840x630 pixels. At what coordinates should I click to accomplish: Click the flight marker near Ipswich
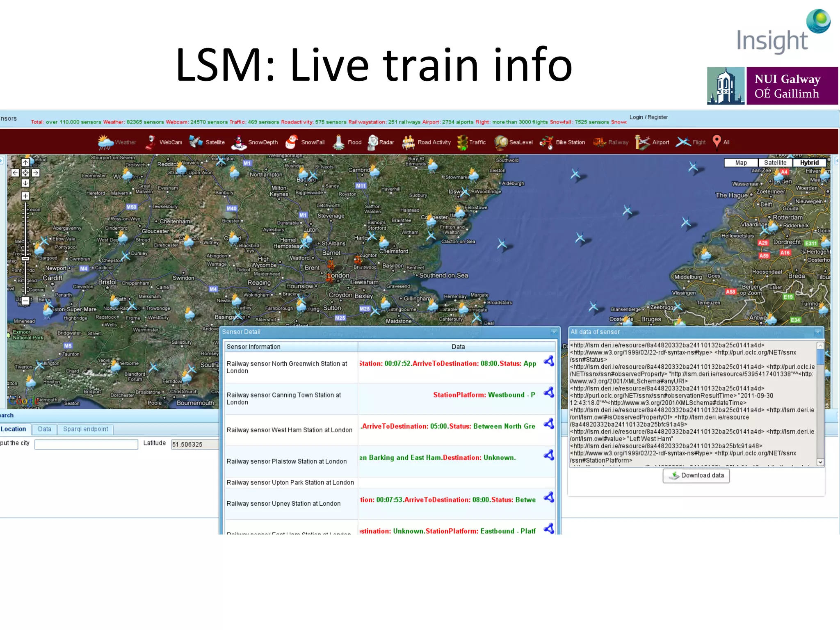pyautogui.click(x=465, y=192)
